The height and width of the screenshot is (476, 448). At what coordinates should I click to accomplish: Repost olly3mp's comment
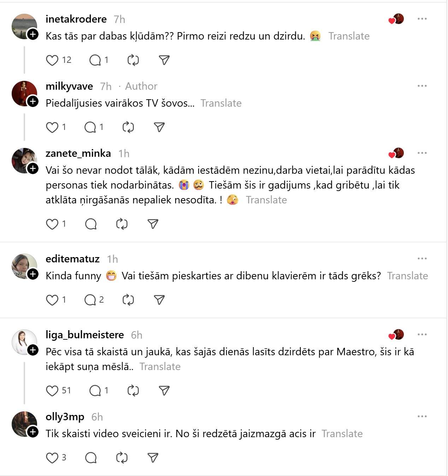tap(122, 458)
